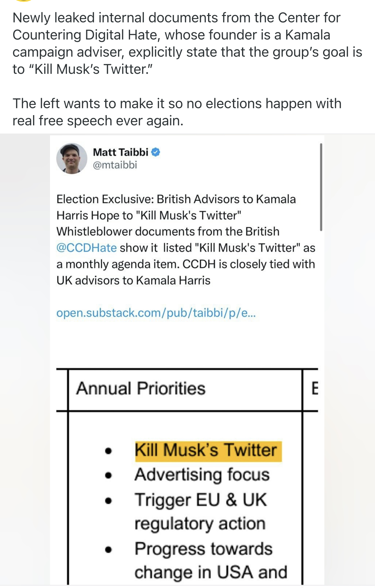Image resolution: width=375 pixels, height=588 pixels.
Task: Open the @CCDHate mention link
Action: pyautogui.click(x=87, y=248)
